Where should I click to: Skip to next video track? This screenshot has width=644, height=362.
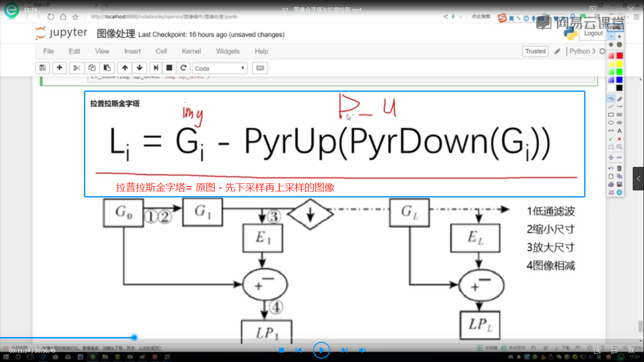pos(344,350)
